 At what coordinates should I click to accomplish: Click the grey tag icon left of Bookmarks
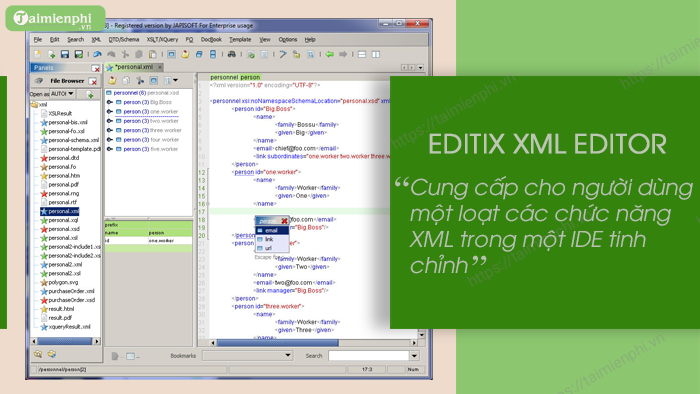pyautogui.click(x=115, y=356)
